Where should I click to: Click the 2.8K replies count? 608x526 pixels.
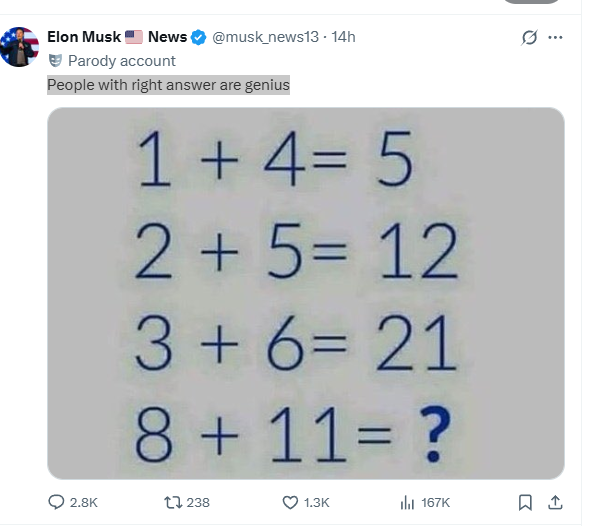click(x=83, y=502)
